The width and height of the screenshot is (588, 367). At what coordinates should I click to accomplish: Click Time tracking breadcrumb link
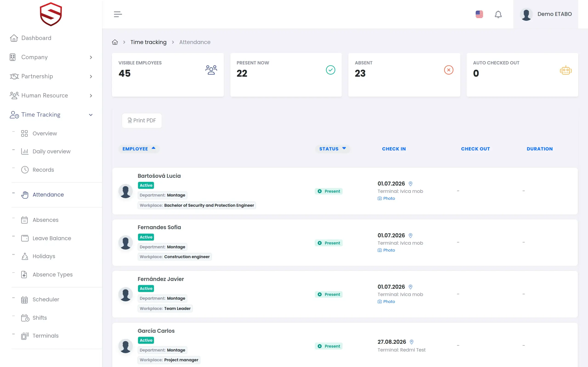click(148, 42)
